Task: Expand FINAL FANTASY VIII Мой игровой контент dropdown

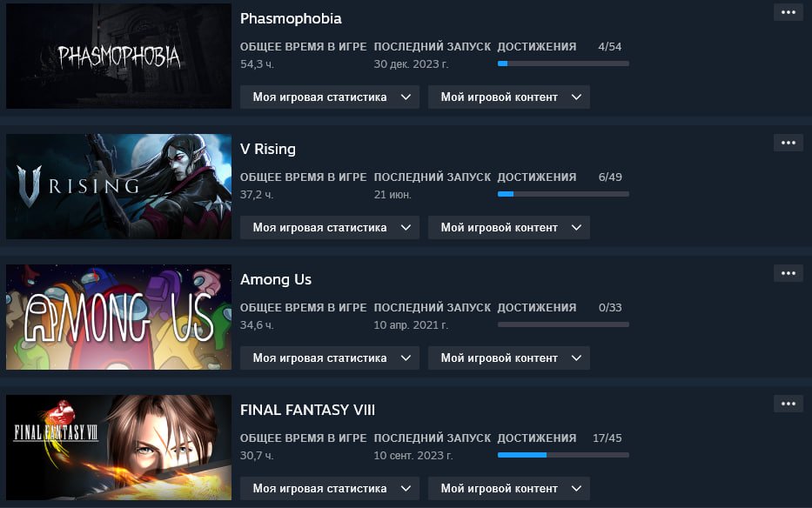Action: (508, 489)
